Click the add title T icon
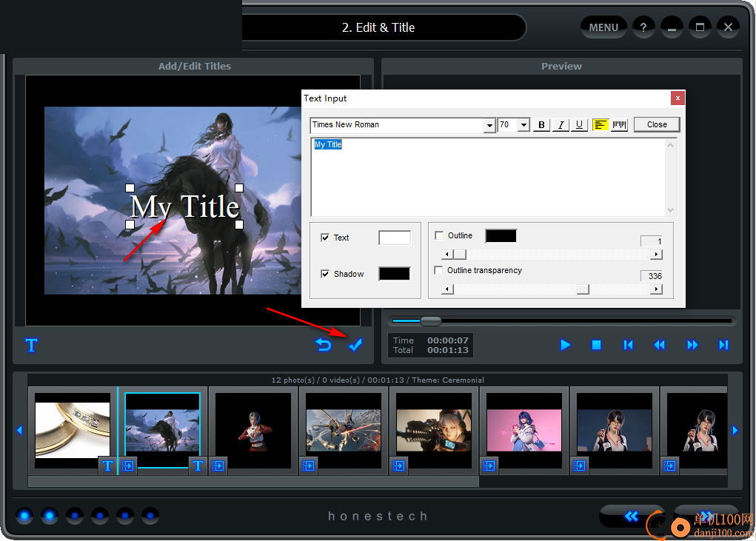 [31, 345]
